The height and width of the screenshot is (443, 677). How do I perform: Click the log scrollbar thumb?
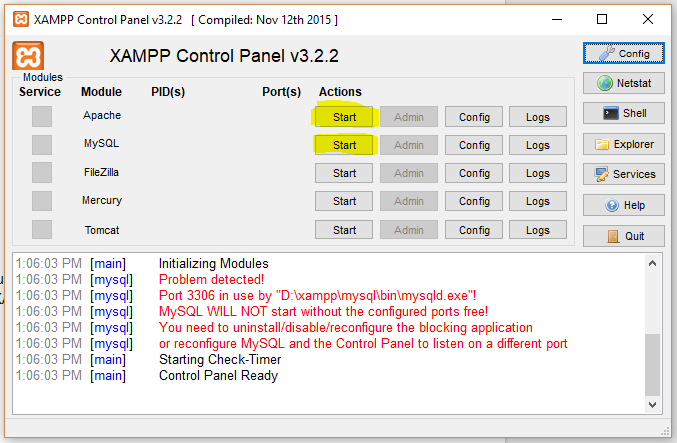(652, 365)
